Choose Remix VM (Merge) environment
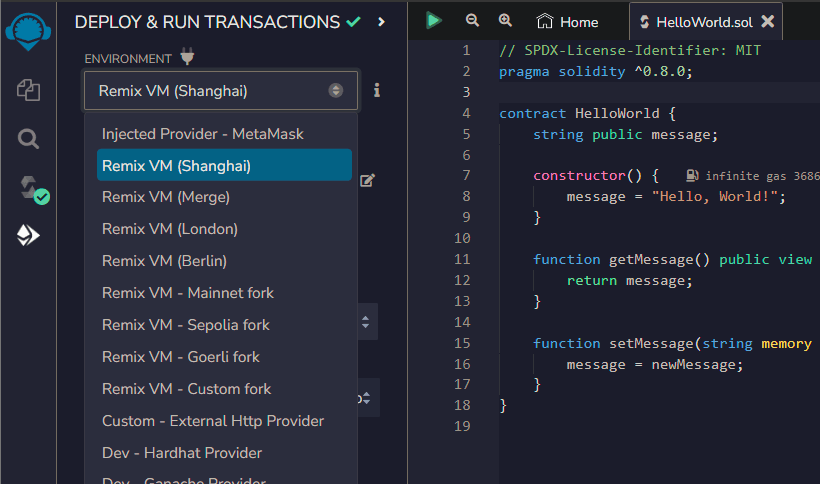820x484 pixels. click(224, 197)
